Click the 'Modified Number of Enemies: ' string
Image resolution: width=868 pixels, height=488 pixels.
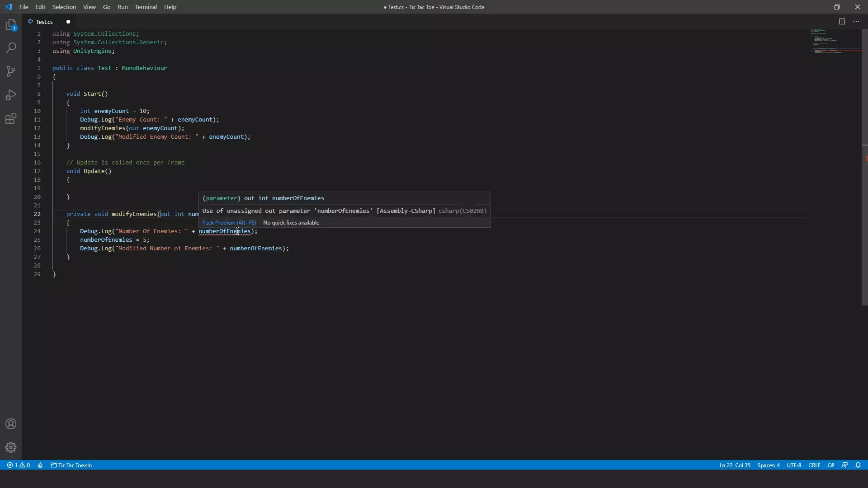pos(167,249)
